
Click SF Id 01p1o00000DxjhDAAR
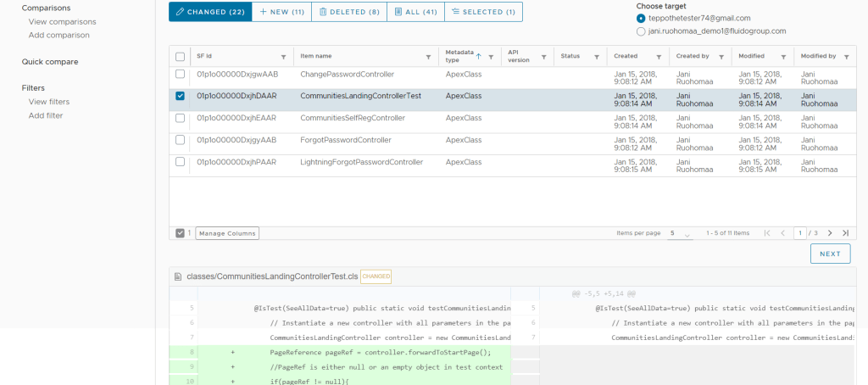pyautogui.click(x=237, y=96)
